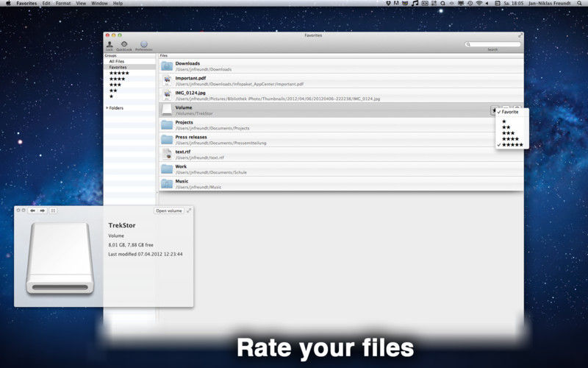Image resolution: width=588 pixels, height=368 pixels.
Task: Open QuickLook from the toolbar
Action: (x=124, y=44)
